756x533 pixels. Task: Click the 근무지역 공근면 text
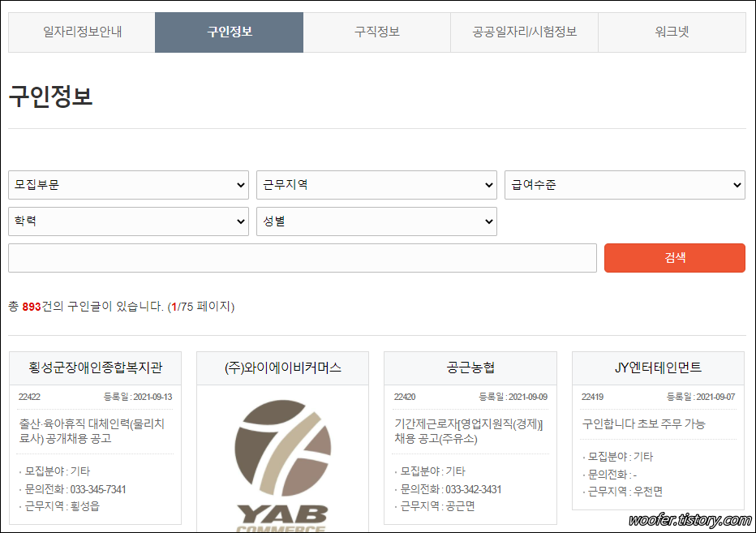coord(438,506)
